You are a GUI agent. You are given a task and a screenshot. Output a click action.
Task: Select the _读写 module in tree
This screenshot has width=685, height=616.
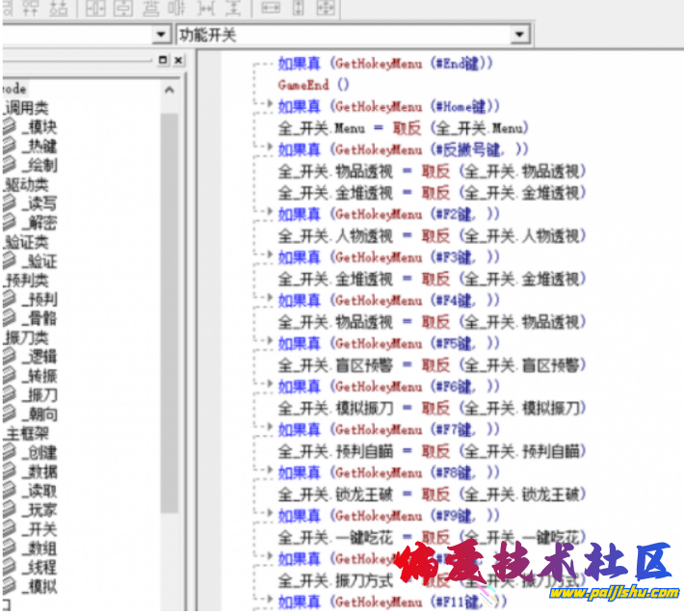tap(42, 203)
